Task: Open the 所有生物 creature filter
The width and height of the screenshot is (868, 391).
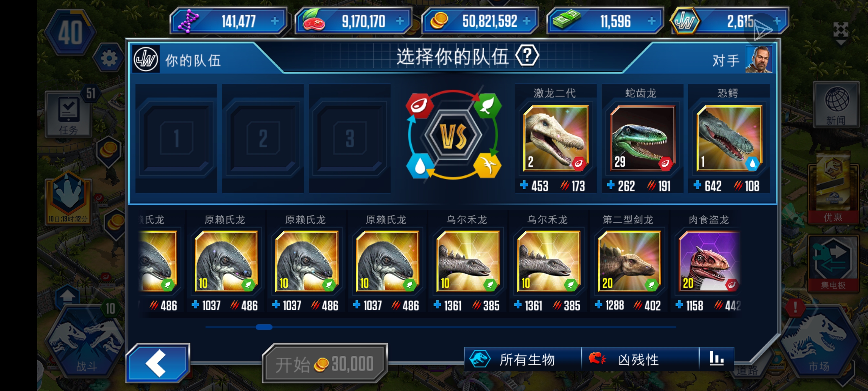Action: tap(523, 359)
